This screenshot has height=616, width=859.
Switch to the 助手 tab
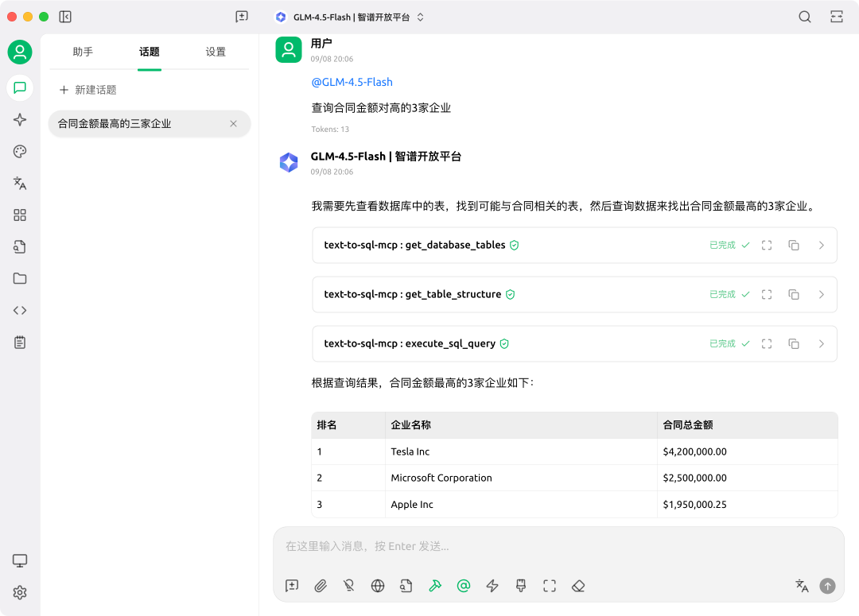tap(83, 52)
